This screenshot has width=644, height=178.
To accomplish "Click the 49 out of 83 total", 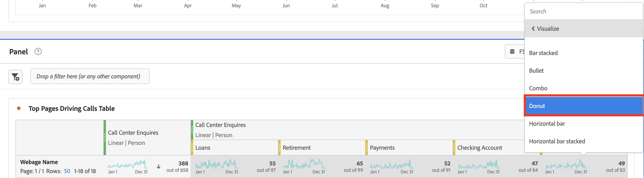I will click(x=616, y=167).
